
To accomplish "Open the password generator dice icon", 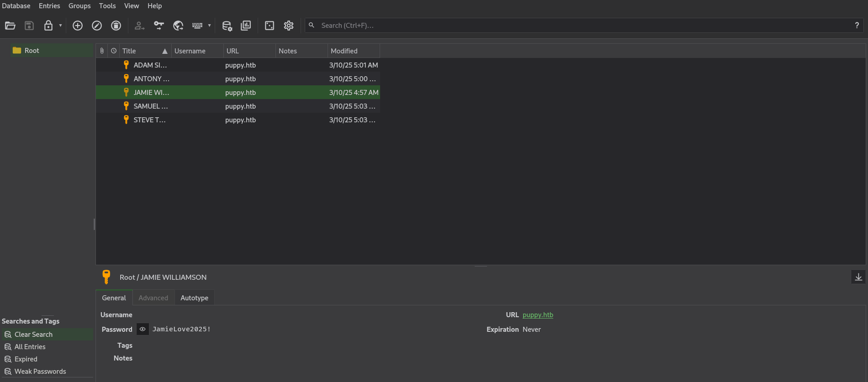I will click(x=270, y=26).
